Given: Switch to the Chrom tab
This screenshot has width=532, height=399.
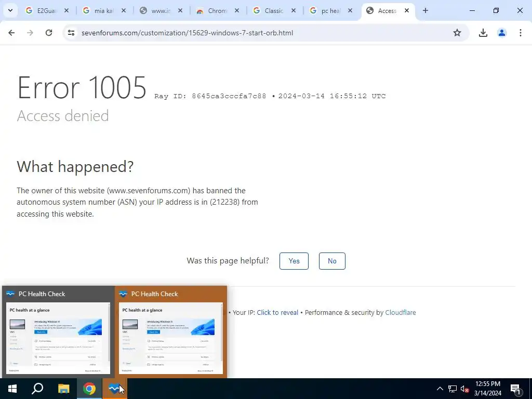Looking at the screenshot, I should click(216, 11).
